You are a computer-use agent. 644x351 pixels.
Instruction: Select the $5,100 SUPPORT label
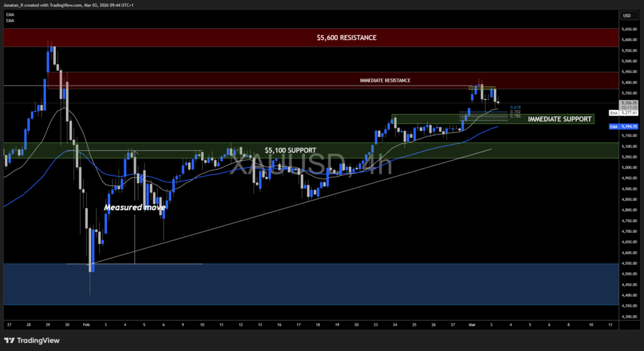[291, 150]
